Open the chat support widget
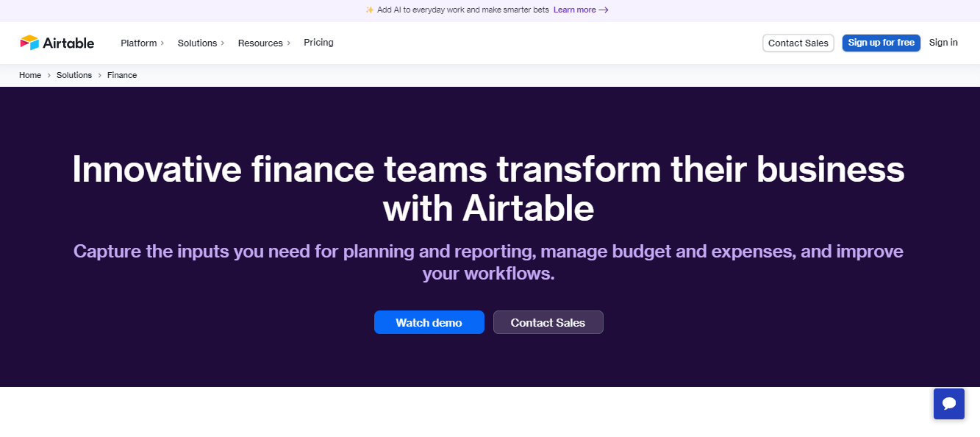The width and height of the screenshot is (980, 437). (948, 403)
